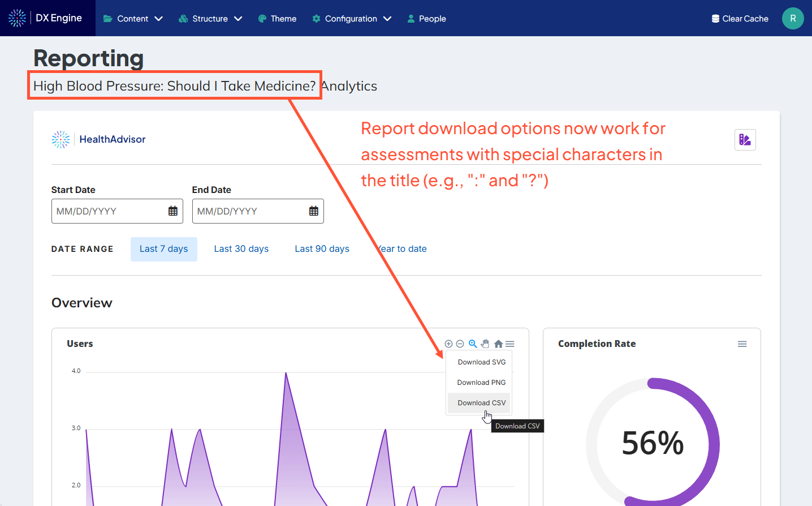Click the Clear Cache database icon

pos(715,19)
